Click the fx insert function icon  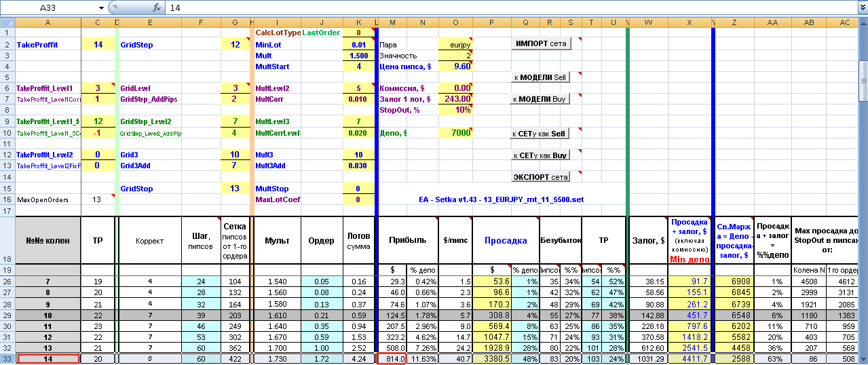tap(157, 7)
